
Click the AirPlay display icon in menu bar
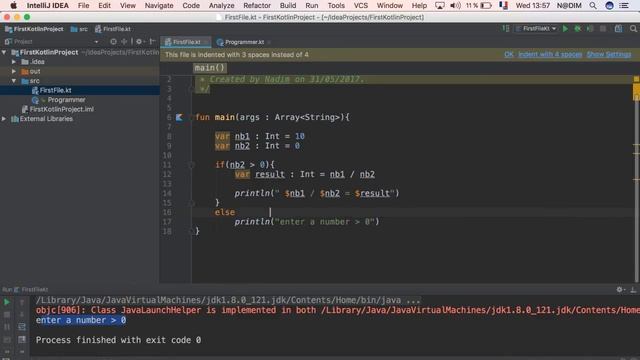[x=440, y=6]
